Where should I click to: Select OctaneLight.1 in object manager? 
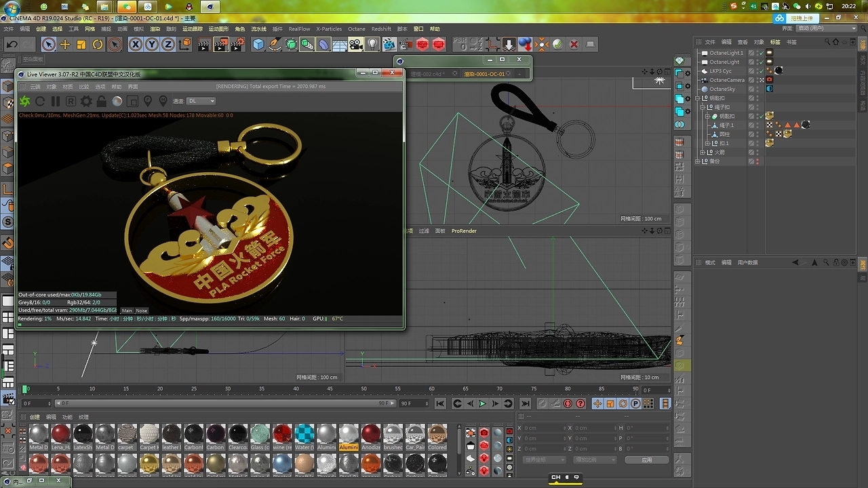tap(726, 53)
